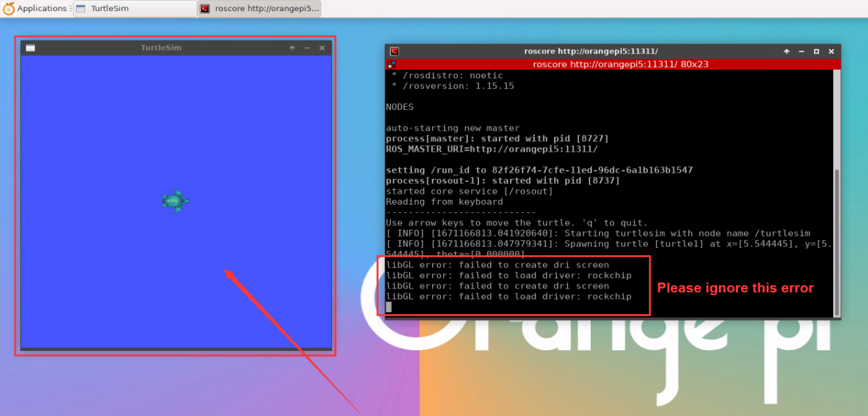The width and height of the screenshot is (868, 416).
Task: Minimize the TurtleSim window
Action: click(307, 48)
